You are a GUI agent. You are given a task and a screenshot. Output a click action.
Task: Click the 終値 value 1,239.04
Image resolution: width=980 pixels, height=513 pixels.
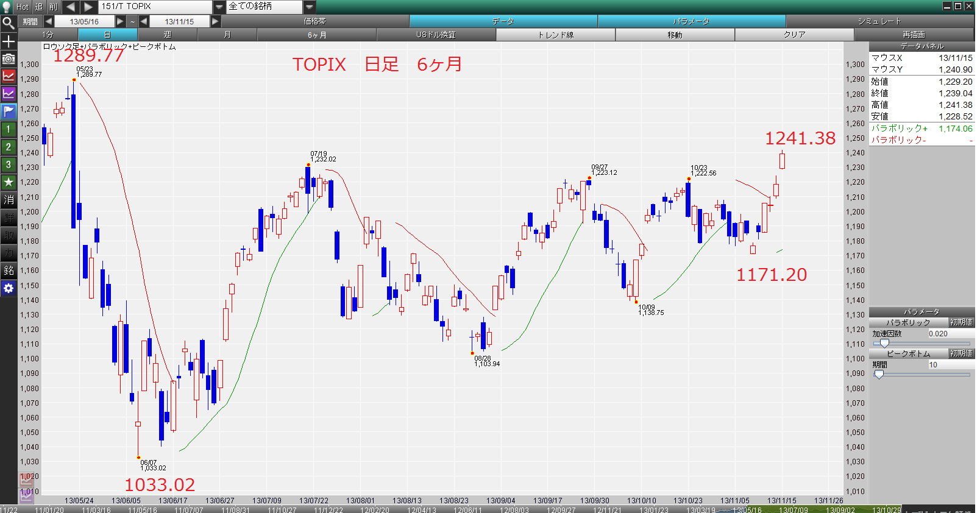[x=955, y=93]
